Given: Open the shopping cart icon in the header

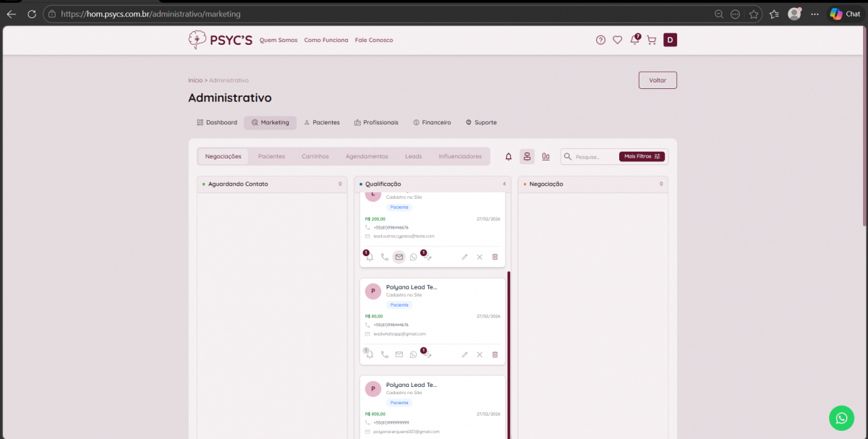Looking at the screenshot, I should tap(652, 41).
